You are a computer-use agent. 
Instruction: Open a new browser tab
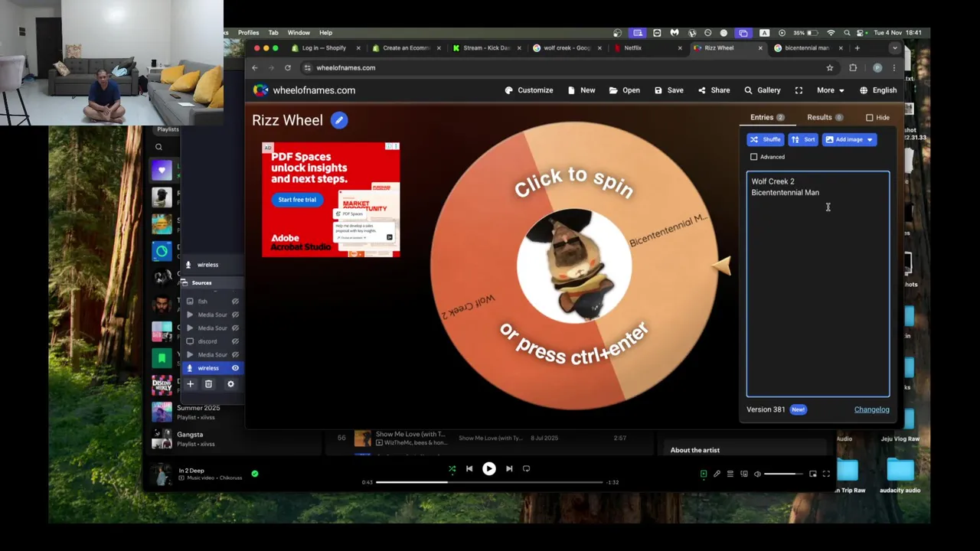[x=857, y=47]
